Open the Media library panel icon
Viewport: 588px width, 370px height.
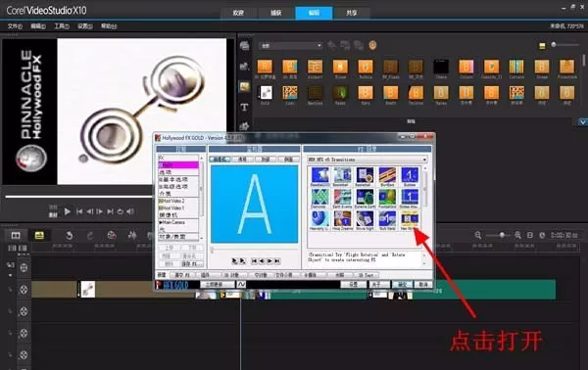tap(244, 46)
